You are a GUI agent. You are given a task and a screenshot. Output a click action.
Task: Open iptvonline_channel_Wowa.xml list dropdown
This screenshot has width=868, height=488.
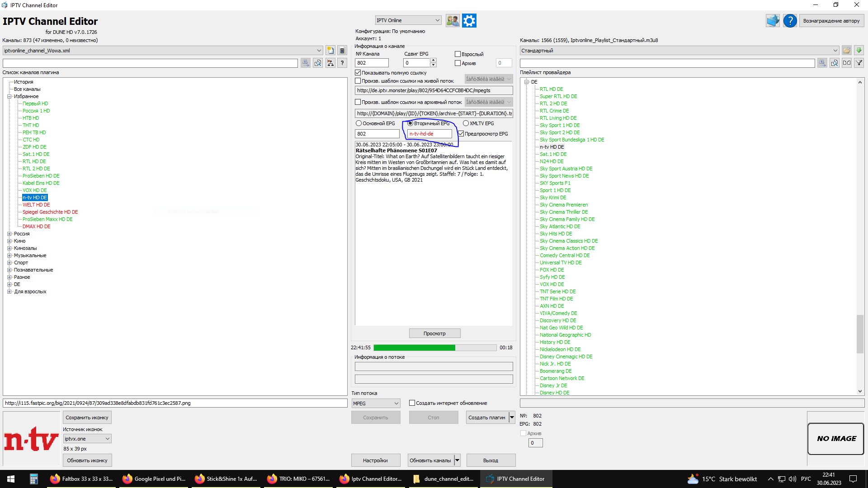[x=163, y=51]
